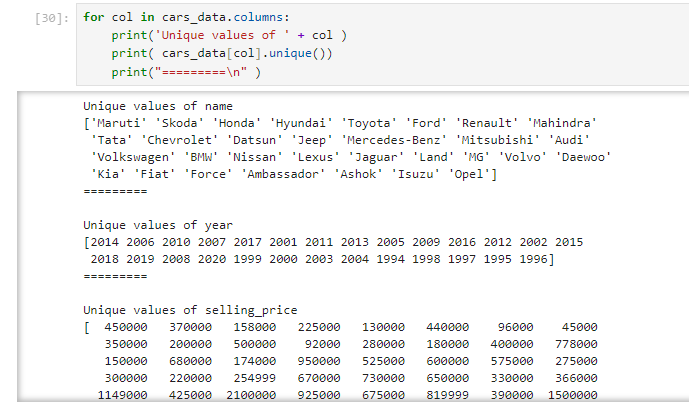This screenshot has height=407, width=689.
Task: Click the 'Unique values of name' output heading
Action: pyautogui.click(x=157, y=106)
